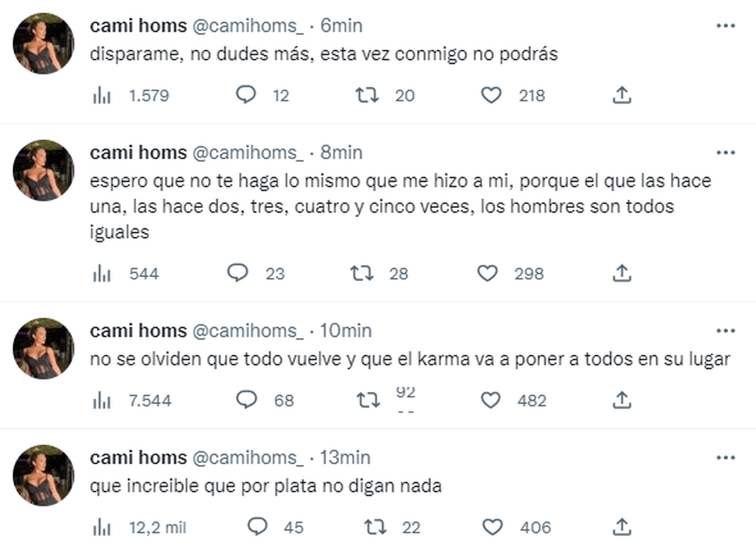View analytics of tweet with 7.544 views

102,400
